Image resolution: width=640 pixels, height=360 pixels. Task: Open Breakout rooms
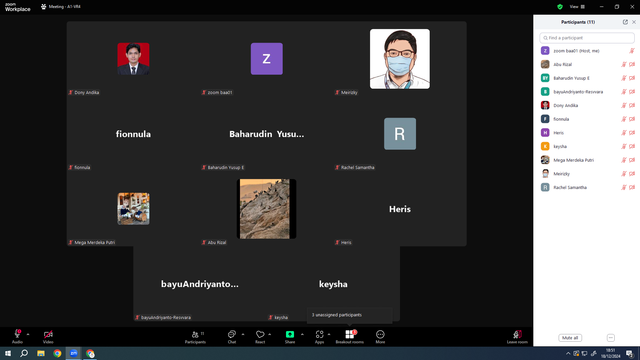click(x=349, y=337)
